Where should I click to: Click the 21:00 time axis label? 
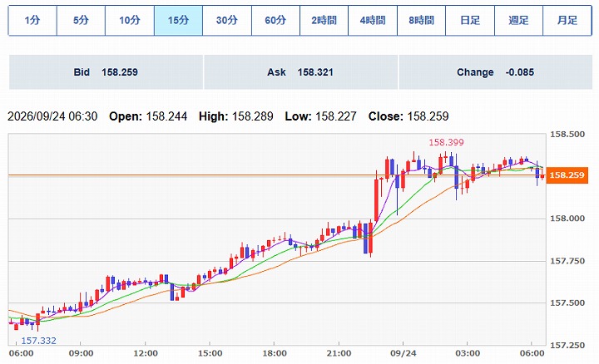339,353
